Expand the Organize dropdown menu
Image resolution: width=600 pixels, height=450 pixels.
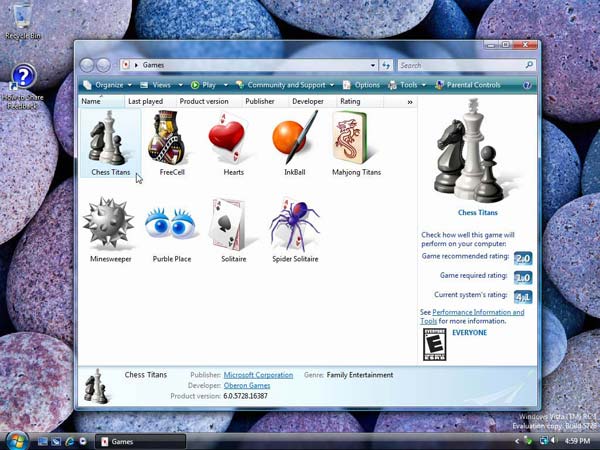(108, 85)
